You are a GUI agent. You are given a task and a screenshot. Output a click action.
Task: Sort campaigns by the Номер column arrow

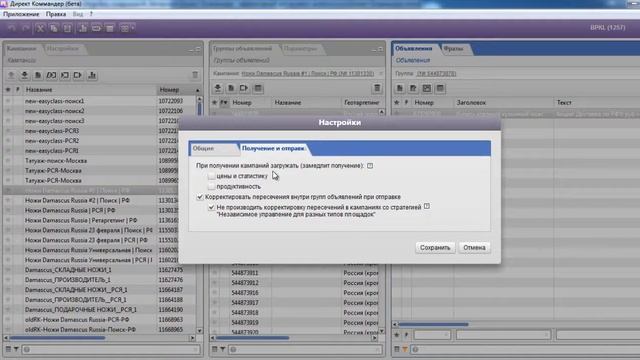(x=198, y=90)
